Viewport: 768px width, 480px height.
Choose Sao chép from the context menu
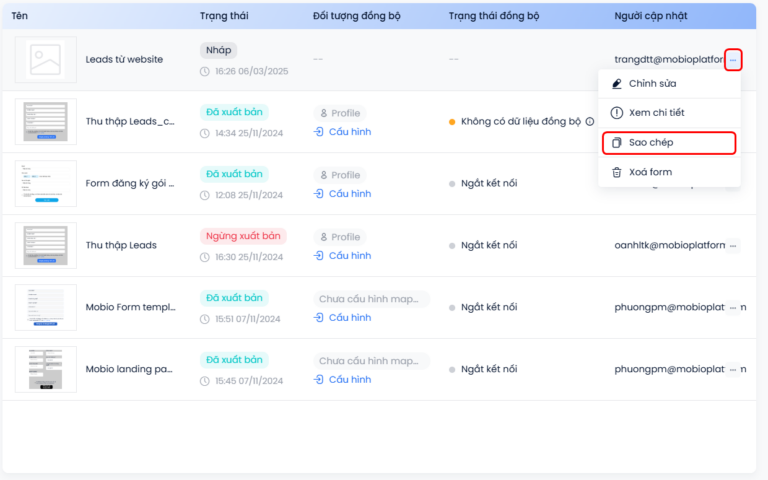[651, 143]
